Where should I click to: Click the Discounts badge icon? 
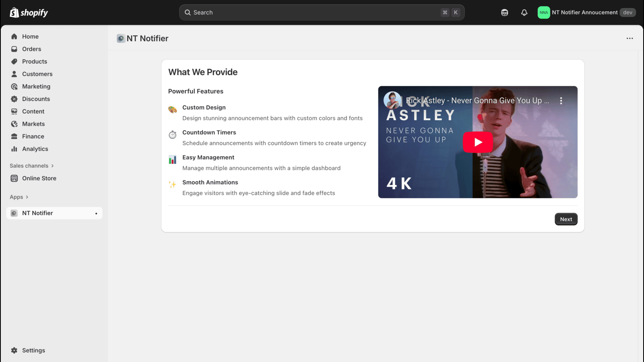(x=14, y=99)
